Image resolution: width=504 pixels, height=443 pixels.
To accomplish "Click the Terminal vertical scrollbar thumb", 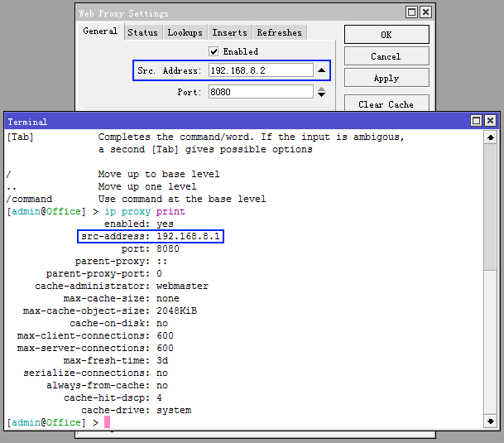I will tap(490, 207).
